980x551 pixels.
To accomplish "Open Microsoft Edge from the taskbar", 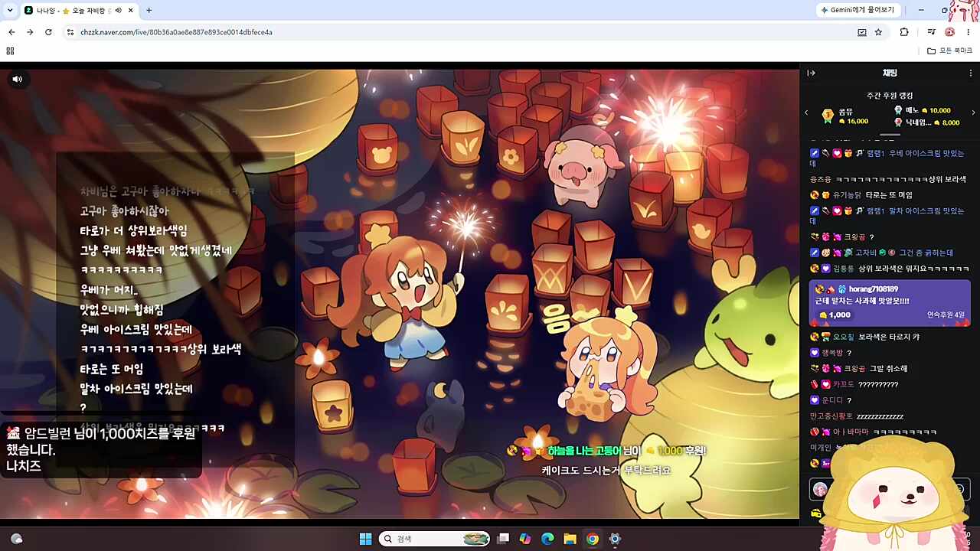I will [547, 539].
